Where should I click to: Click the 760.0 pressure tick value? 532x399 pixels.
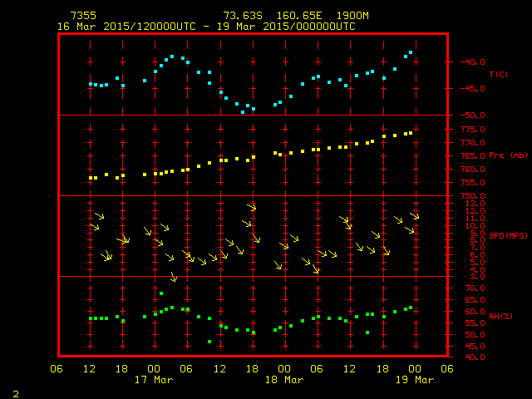473,169
